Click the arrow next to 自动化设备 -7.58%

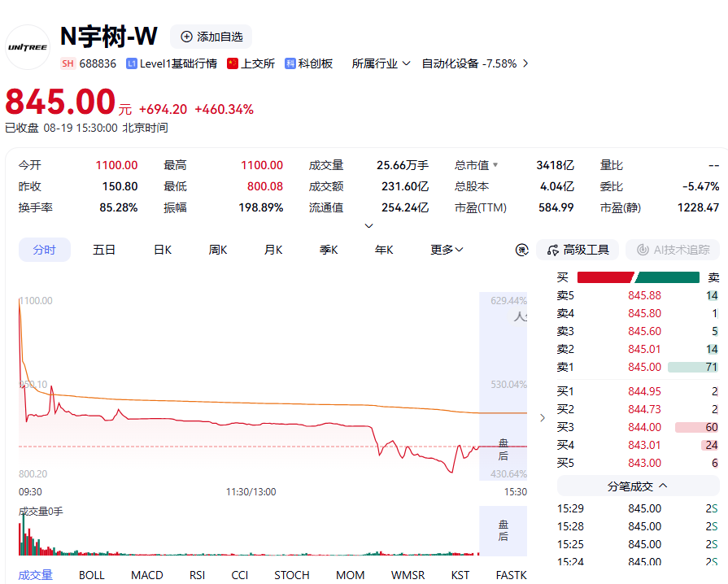(525, 63)
